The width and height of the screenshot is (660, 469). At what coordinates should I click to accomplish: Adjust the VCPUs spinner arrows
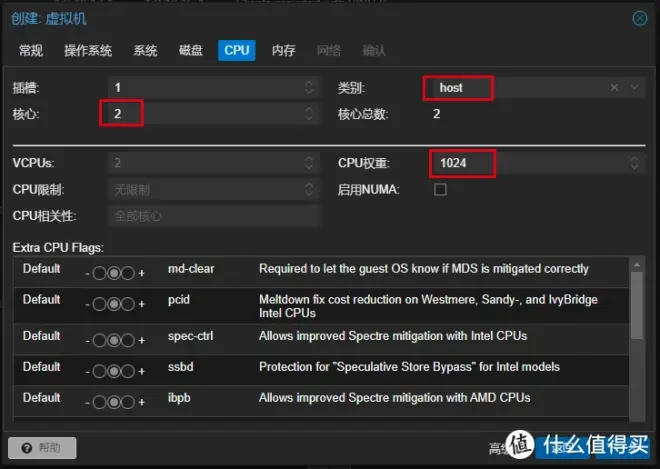(x=309, y=163)
